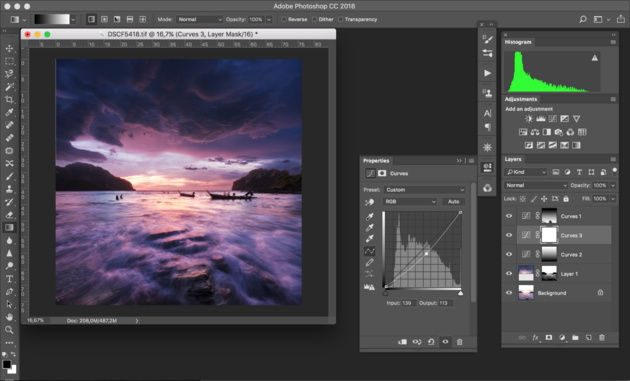Select the draw curve pencil tool
Image resolution: width=630 pixels, height=381 pixels.
click(x=369, y=262)
